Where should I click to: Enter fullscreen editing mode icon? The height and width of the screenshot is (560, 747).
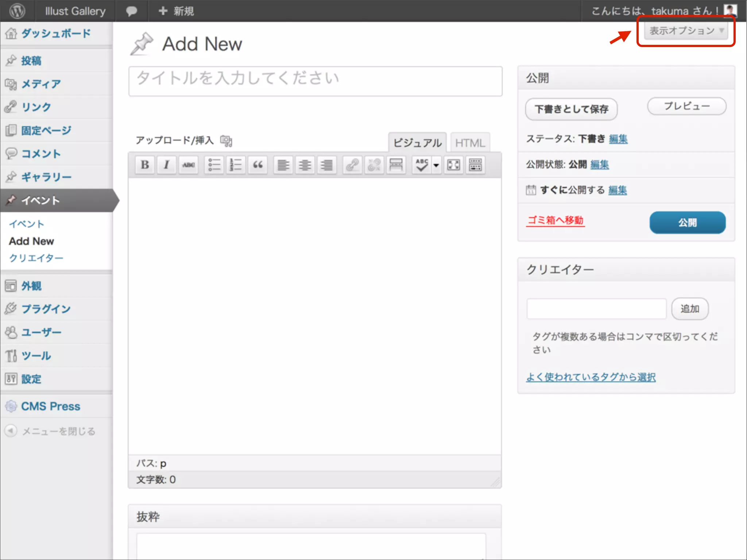[x=453, y=165]
